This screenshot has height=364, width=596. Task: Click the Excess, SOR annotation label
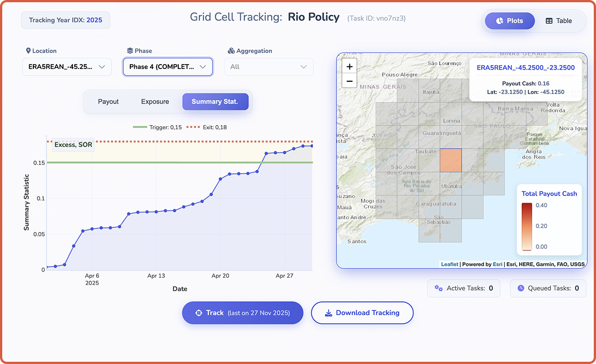tap(73, 145)
